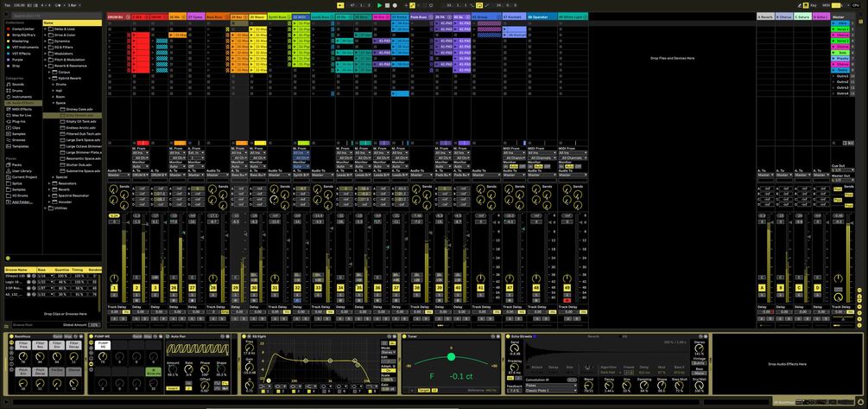
Task: Select Stutter Dub.adv preset
Action: click(79, 164)
